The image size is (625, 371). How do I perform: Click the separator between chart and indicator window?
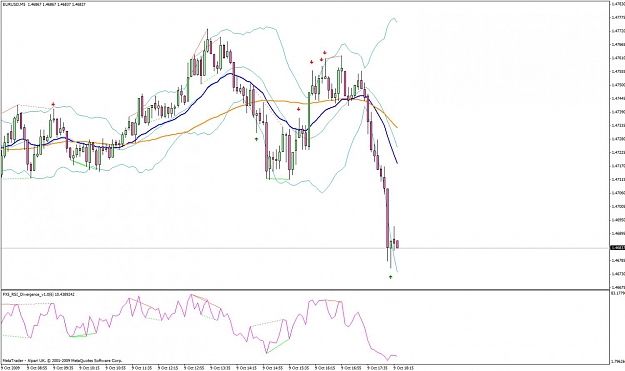(x=305, y=289)
